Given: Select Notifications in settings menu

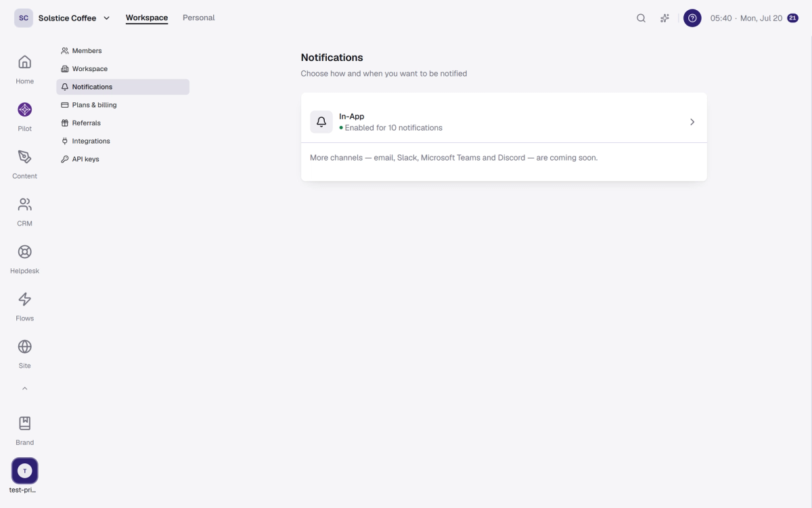Looking at the screenshot, I should [122, 87].
